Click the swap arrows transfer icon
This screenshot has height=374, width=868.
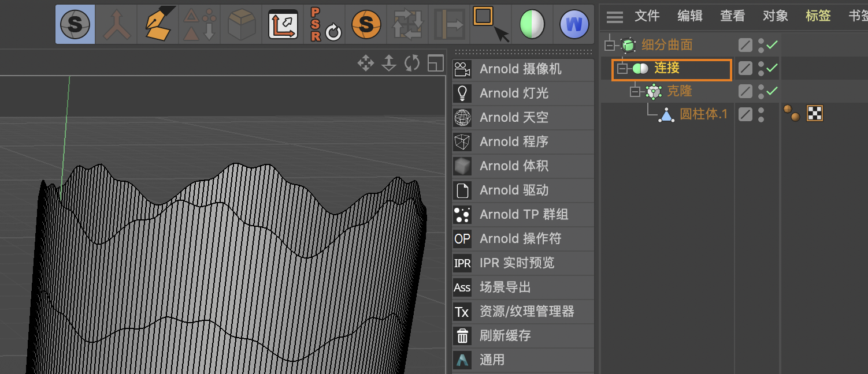click(408, 25)
